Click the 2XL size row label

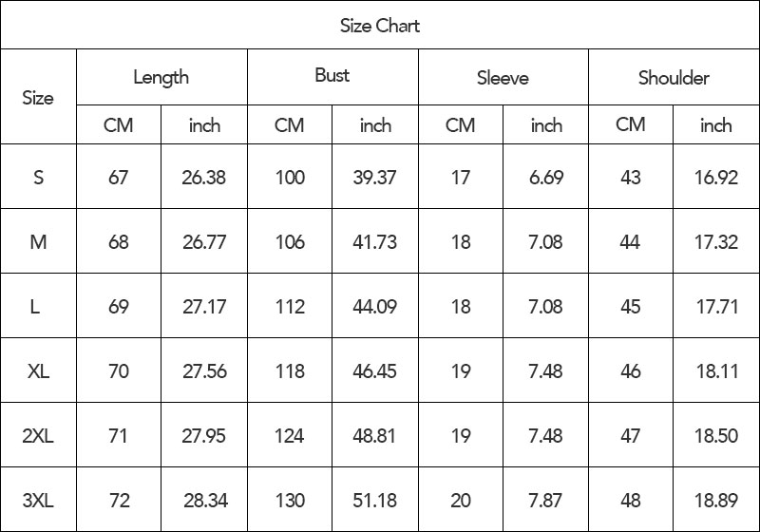[x=38, y=435]
